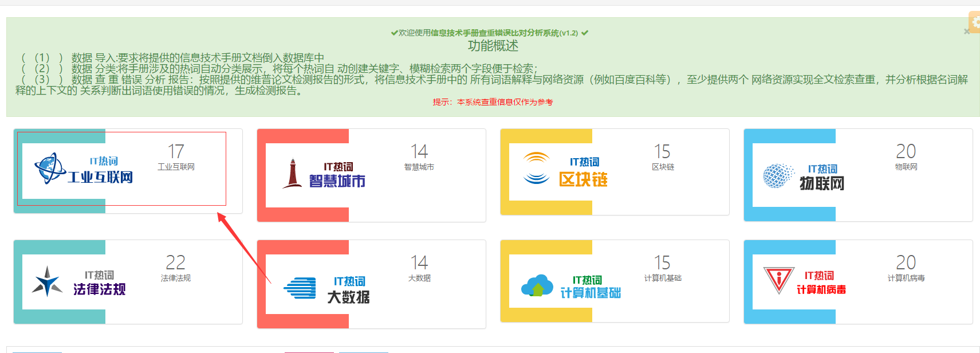The image size is (980, 353).
Task: Click the orange-blue swirl icon of 区块链
Action: click(537, 168)
